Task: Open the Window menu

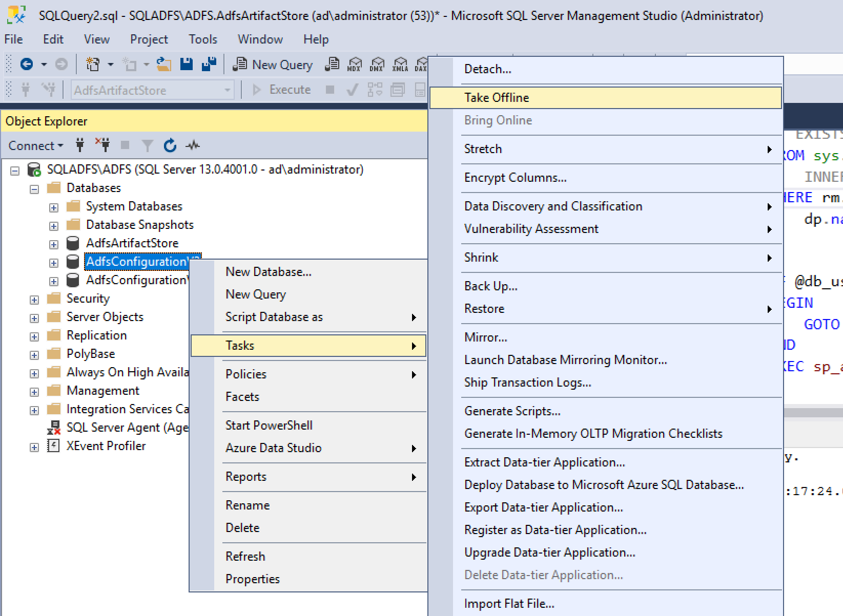Action: (x=260, y=39)
